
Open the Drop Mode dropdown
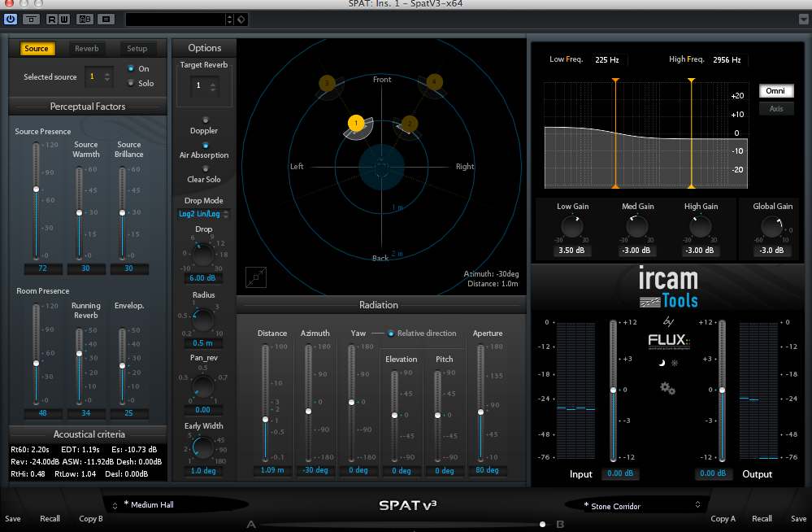pos(203,214)
